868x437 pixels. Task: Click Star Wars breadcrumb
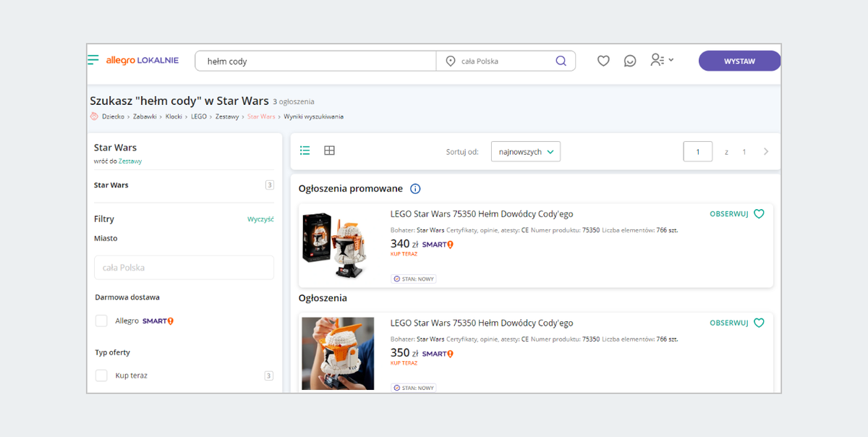click(261, 116)
